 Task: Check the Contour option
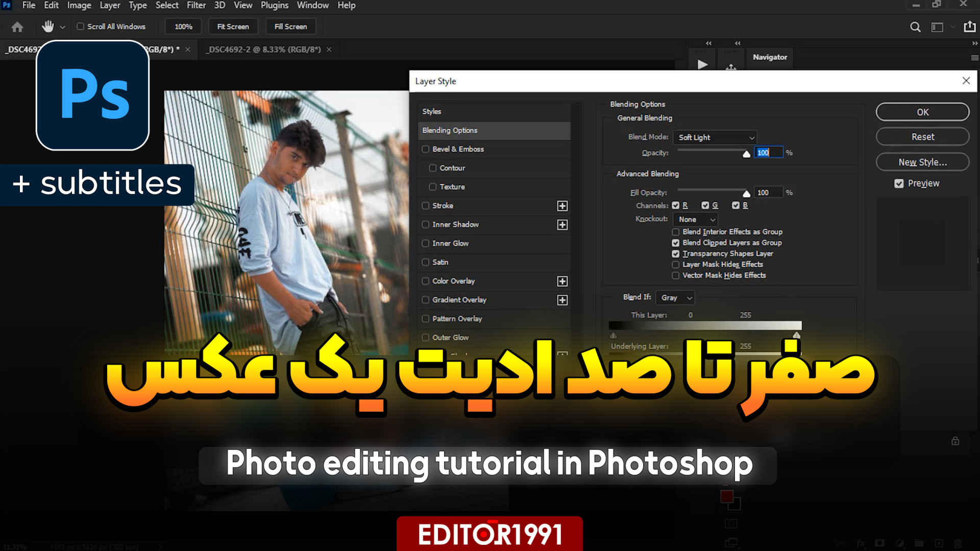tap(432, 168)
